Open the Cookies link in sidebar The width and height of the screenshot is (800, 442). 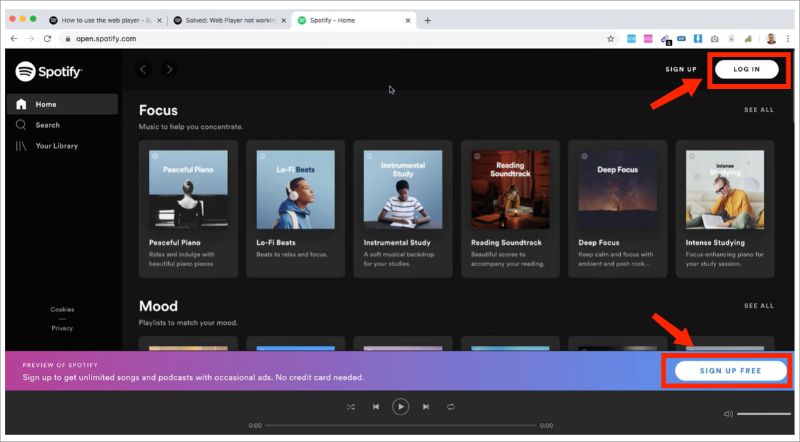62,309
